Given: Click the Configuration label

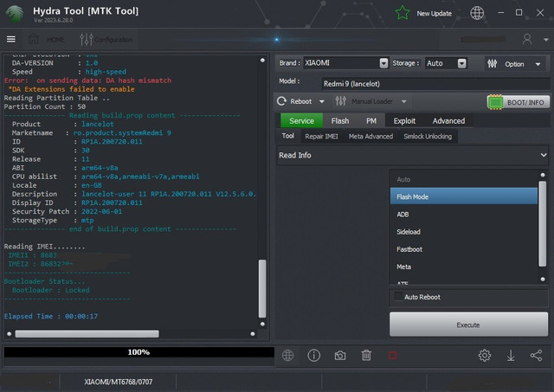Looking at the screenshot, I should [x=113, y=40].
